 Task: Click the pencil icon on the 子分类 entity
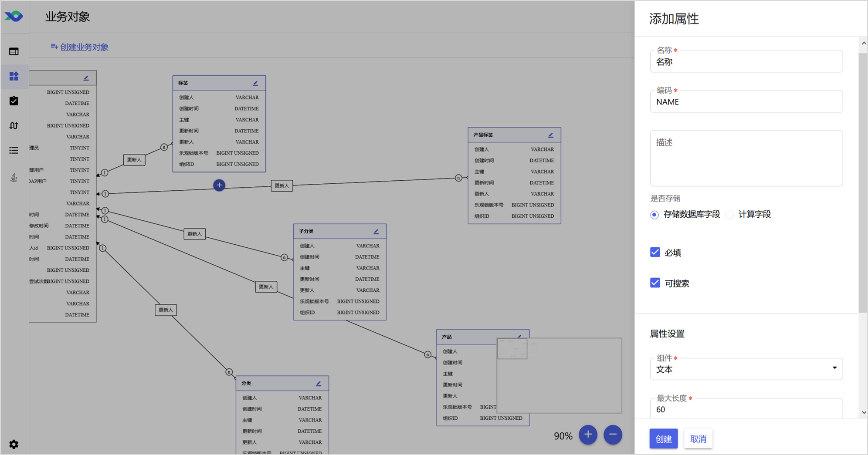[x=376, y=232]
